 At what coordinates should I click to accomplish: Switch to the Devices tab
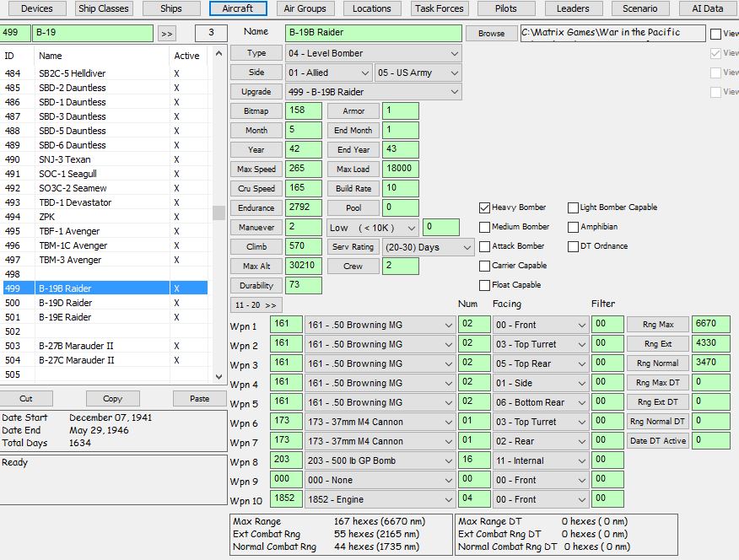(x=37, y=8)
